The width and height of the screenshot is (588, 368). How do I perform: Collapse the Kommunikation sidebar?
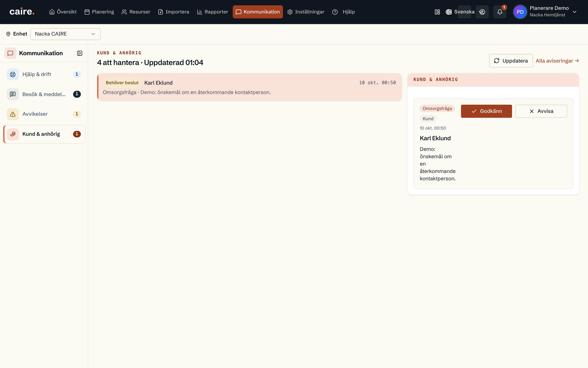[x=80, y=53]
